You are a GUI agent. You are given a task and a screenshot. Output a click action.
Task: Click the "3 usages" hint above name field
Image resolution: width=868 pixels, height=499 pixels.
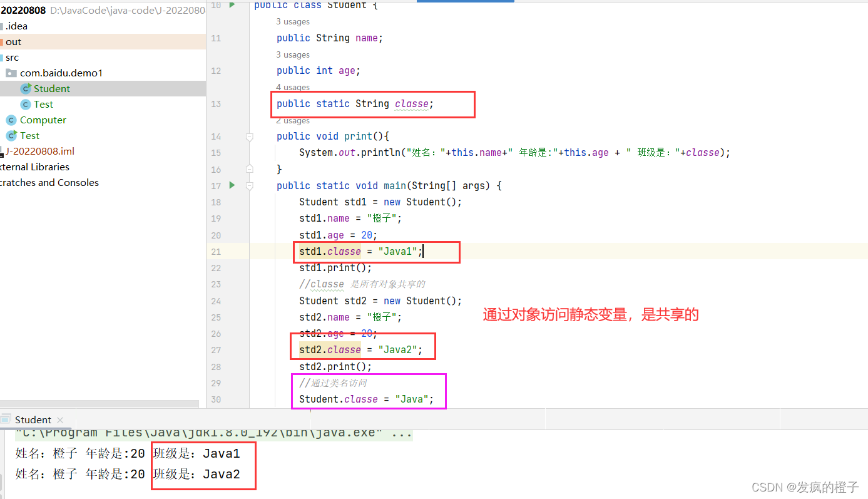point(293,22)
